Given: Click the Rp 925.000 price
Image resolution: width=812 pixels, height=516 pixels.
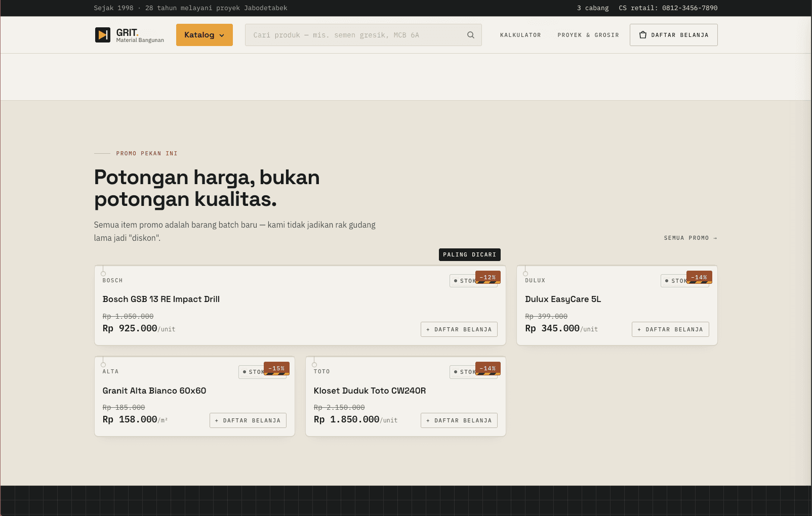Looking at the screenshot, I should click(130, 328).
